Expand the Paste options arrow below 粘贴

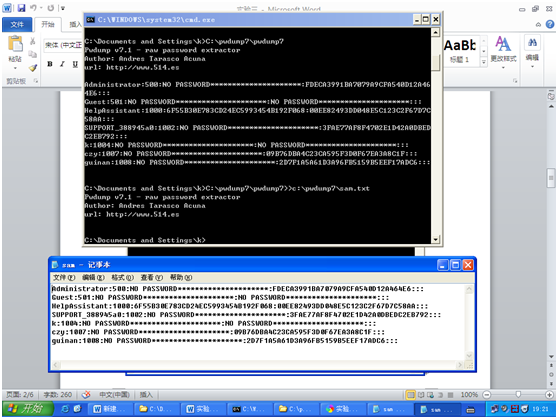click(x=15, y=68)
